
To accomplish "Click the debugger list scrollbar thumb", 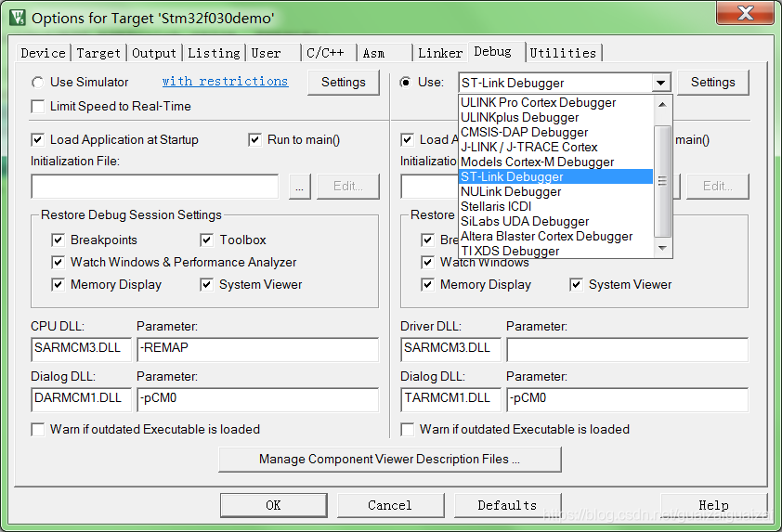I will 662,181.
